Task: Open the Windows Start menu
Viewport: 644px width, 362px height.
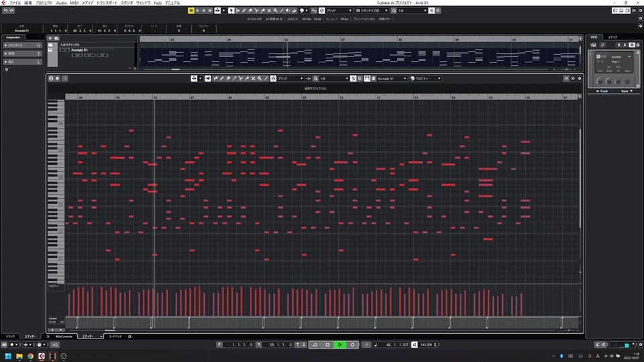Action: pos(8,356)
